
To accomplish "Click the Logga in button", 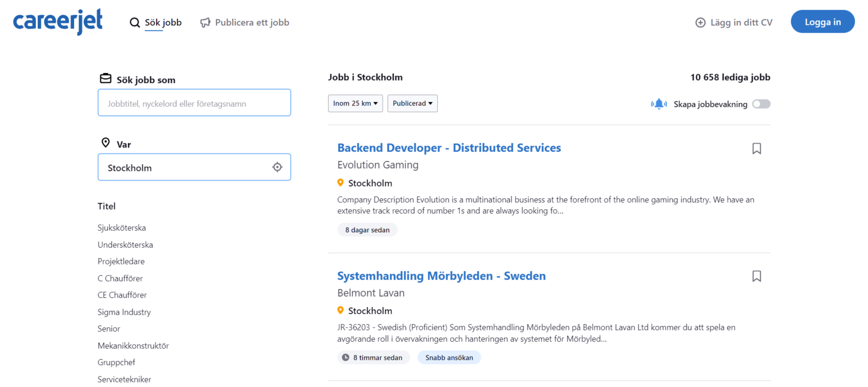I will [823, 22].
